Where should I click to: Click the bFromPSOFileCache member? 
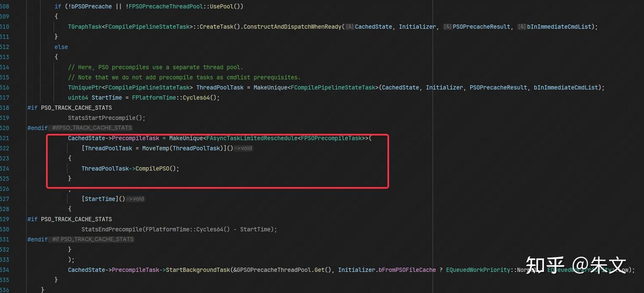[407, 270]
